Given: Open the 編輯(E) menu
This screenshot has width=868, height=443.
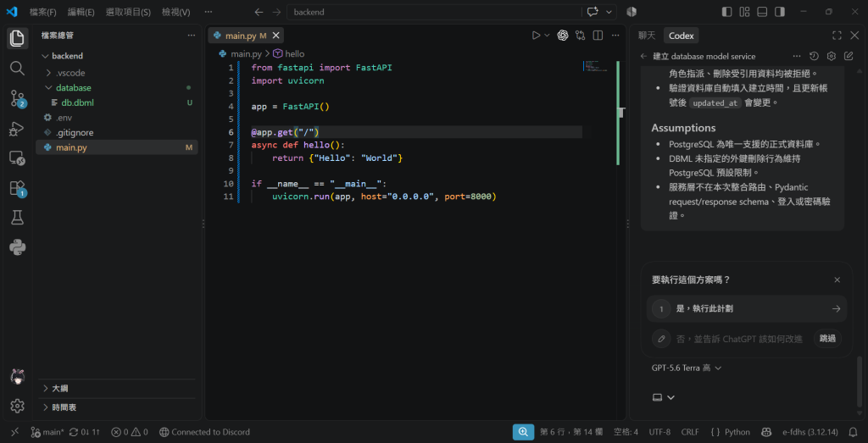Looking at the screenshot, I should pyautogui.click(x=81, y=12).
